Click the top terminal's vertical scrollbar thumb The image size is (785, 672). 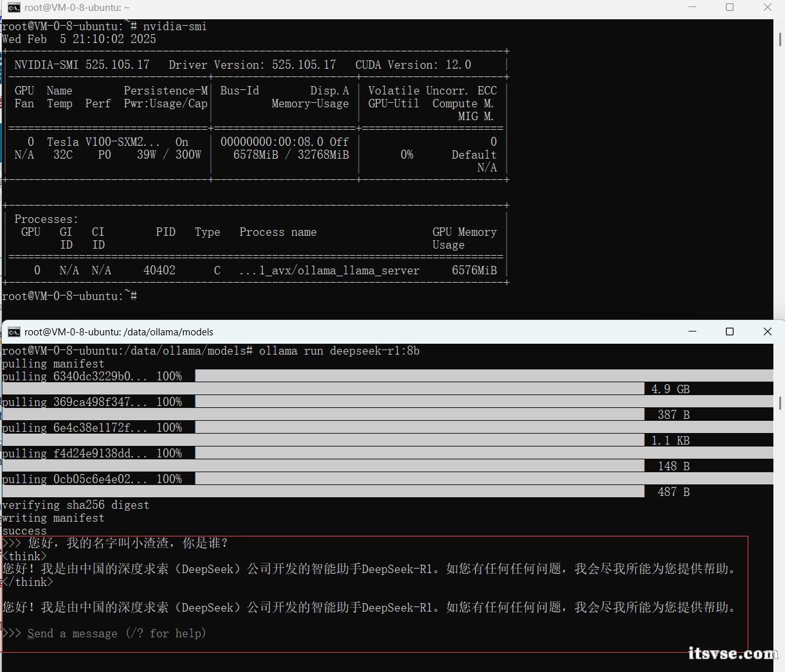780,39
